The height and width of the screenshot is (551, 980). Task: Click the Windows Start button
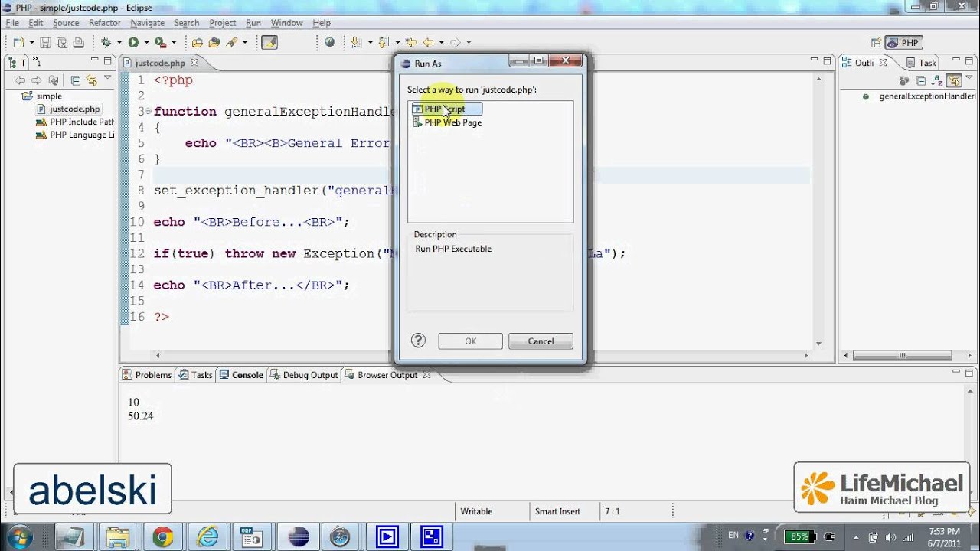coord(18,537)
